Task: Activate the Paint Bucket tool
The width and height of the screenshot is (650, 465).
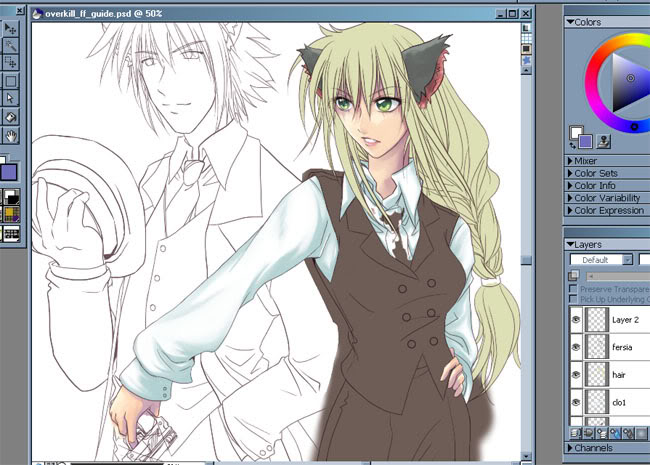Action: point(11,116)
